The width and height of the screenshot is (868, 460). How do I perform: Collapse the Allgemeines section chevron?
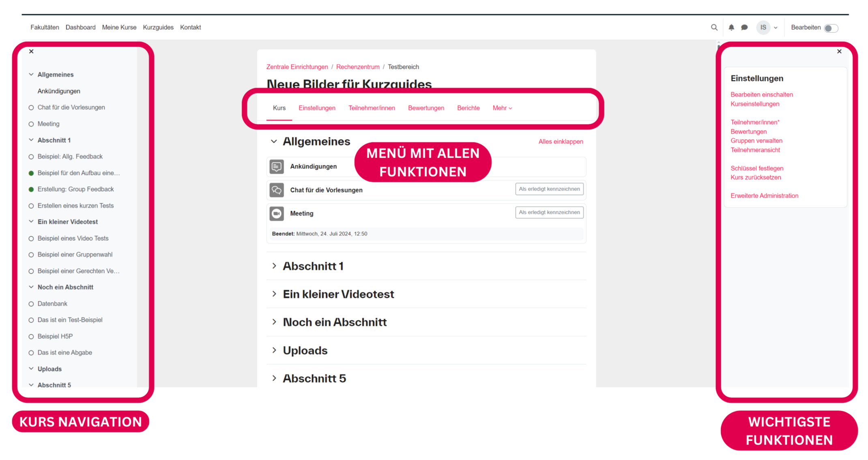click(x=274, y=141)
